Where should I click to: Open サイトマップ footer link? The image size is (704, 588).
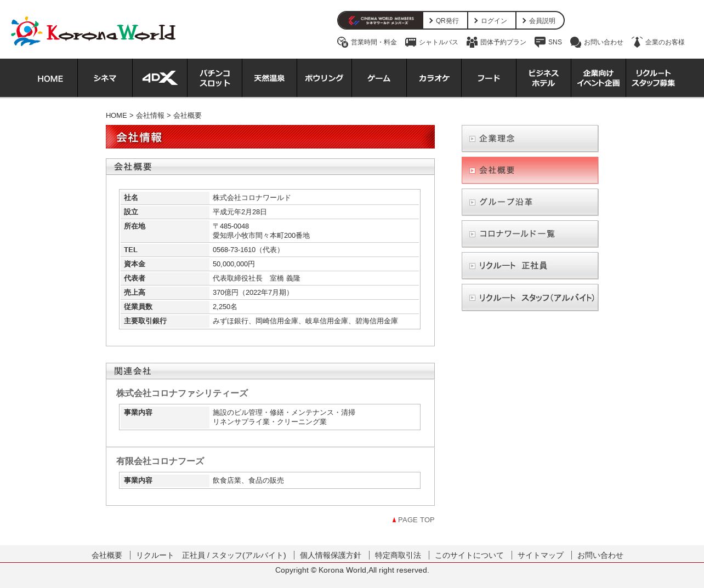click(x=541, y=555)
